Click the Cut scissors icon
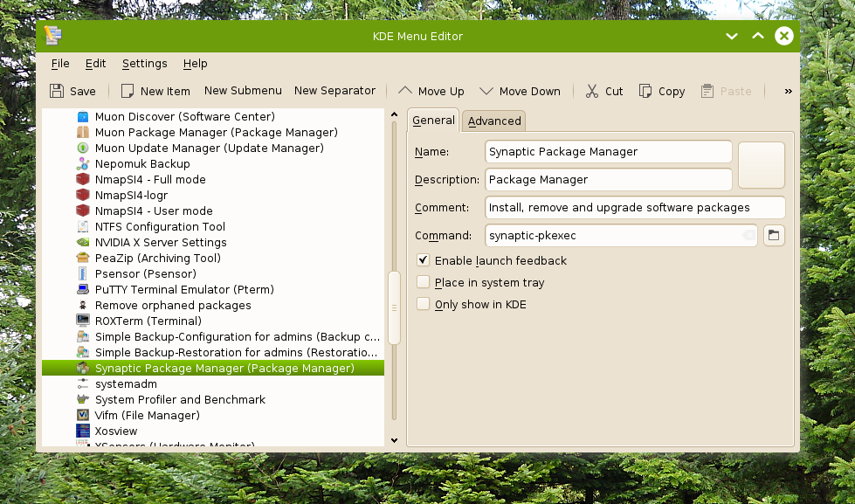This screenshot has height=504, width=855. pos(592,91)
